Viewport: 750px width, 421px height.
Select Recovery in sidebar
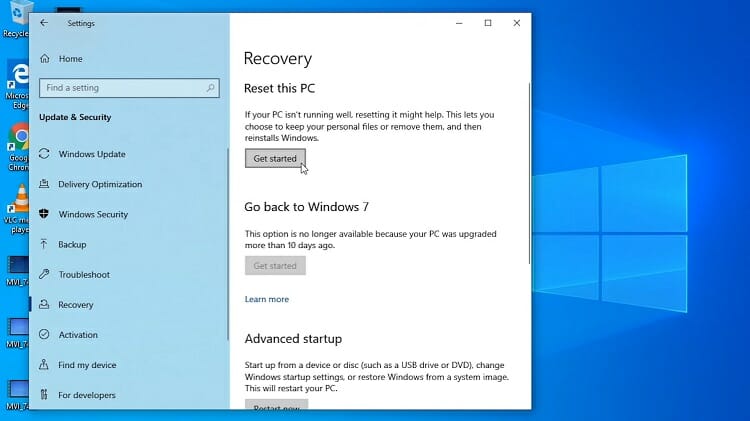pos(76,305)
